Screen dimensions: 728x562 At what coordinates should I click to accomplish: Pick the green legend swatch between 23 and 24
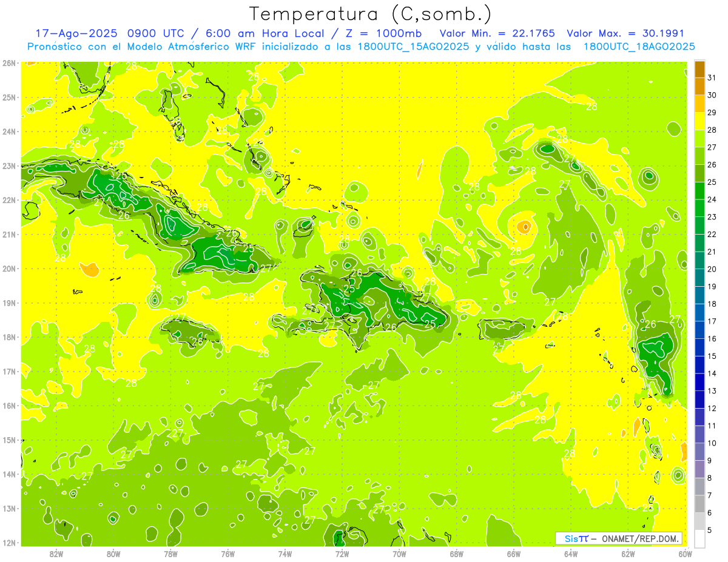click(x=699, y=208)
